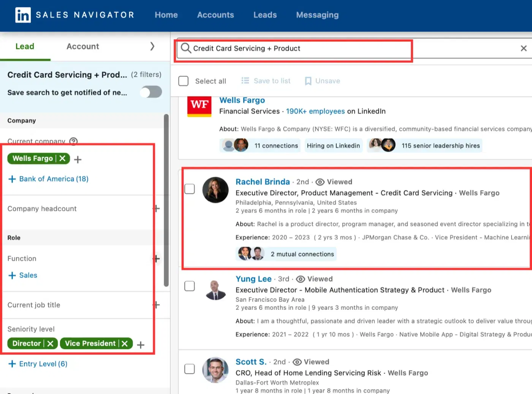
Task: Click the chevron next to Account tab
Action: point(152,46)
